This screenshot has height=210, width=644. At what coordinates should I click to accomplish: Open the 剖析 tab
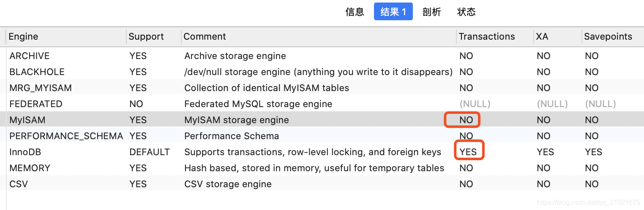pyautogui.click(x=431, y=12)
